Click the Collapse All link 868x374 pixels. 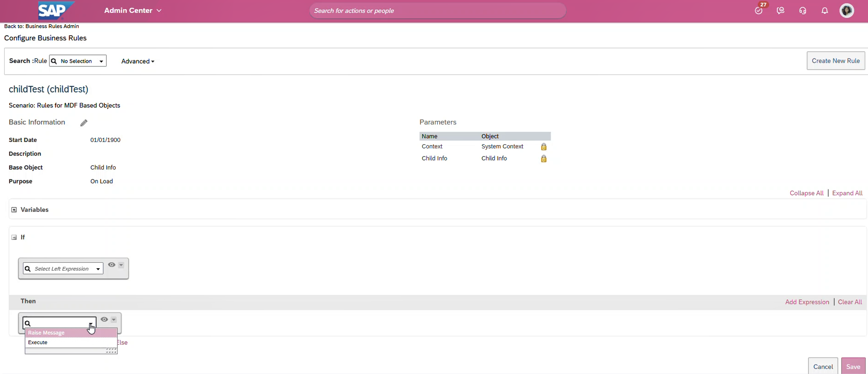click(806, 193)
